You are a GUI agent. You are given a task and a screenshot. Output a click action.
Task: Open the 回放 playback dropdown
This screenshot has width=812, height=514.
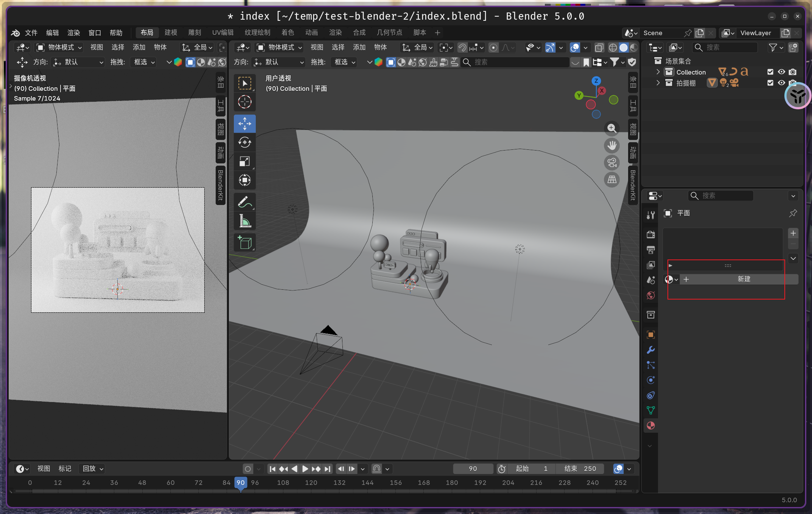[x=93, y=469]
